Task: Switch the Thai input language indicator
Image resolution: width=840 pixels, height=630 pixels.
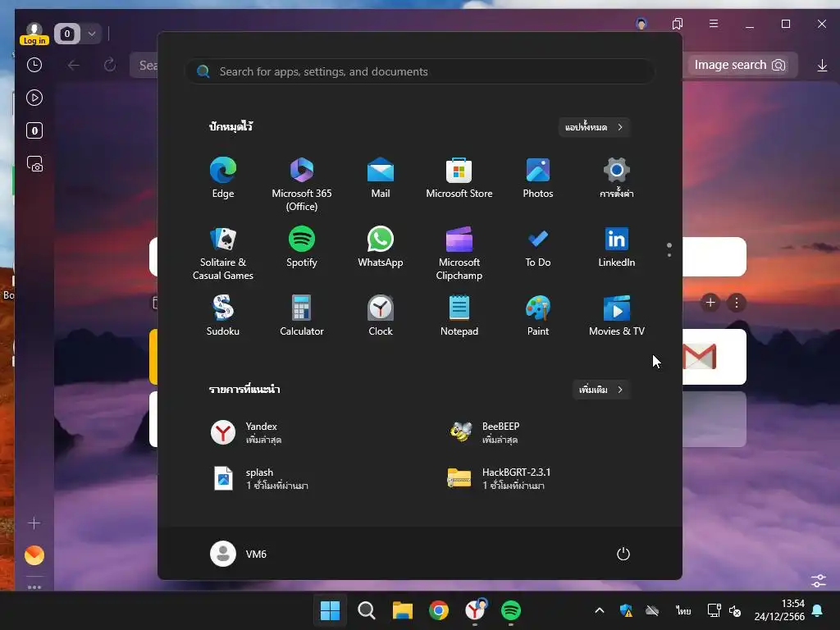Action: pyautogui.click(x=683, y=610)
